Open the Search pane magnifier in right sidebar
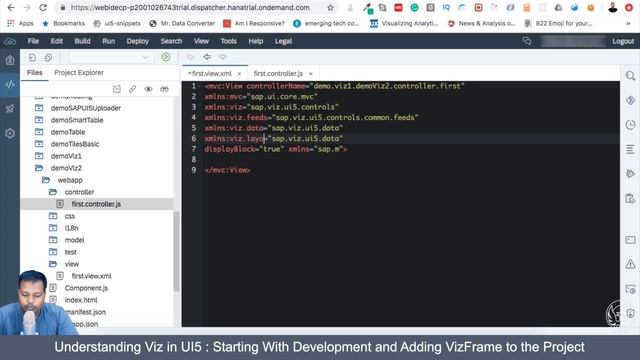The width and height of the screenshot is (640, 360). (x=630, y=76)
